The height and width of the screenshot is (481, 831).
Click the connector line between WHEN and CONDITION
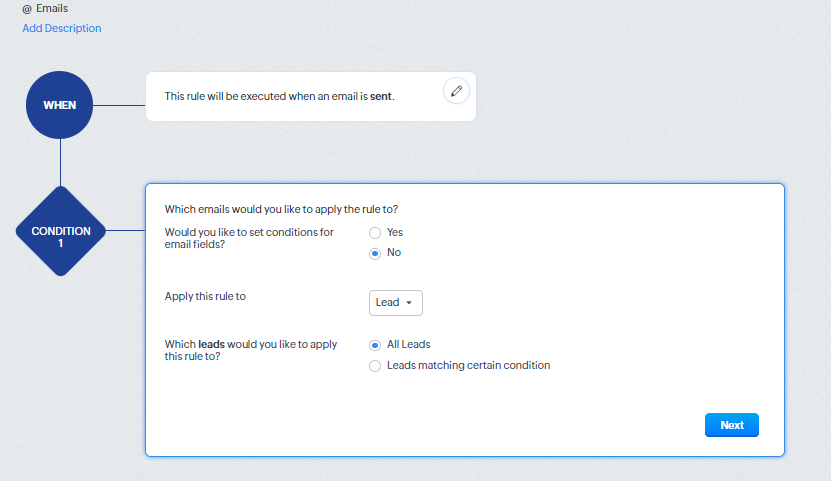[60, 162]
